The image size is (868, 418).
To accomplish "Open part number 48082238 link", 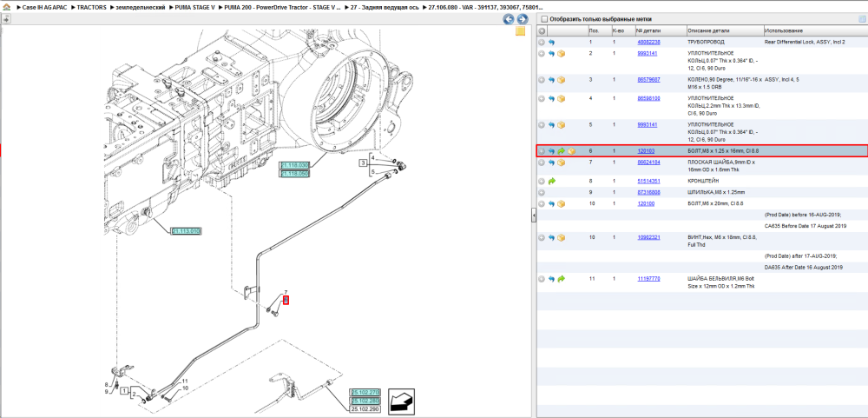I will click(x=648, y=42).
